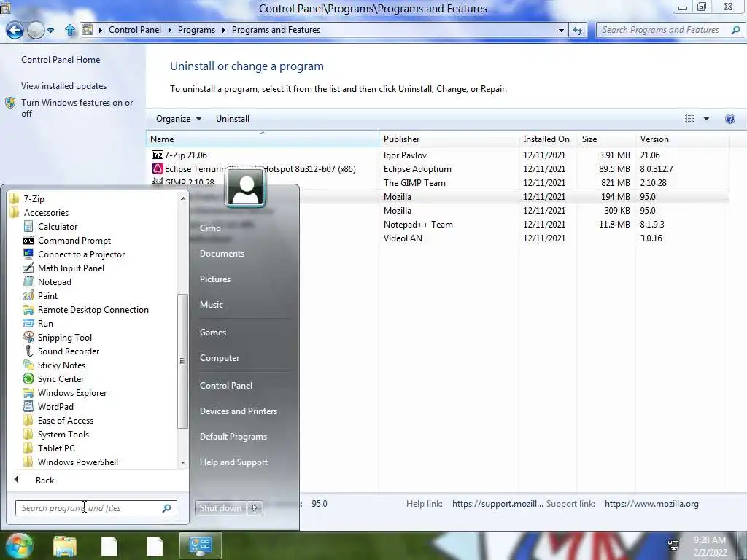The width and height of the screenshot is (747, 560).
Task: Collapse the Accessories folder
Action: tap(46, 213)
